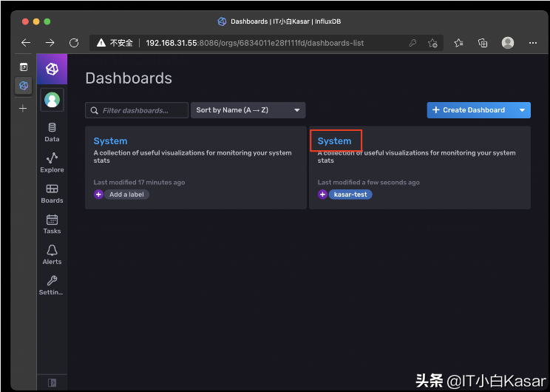Open the Sort by Name (A → Z) dropdown
This screenshot has width=550, height=392.
click(248, 110)
